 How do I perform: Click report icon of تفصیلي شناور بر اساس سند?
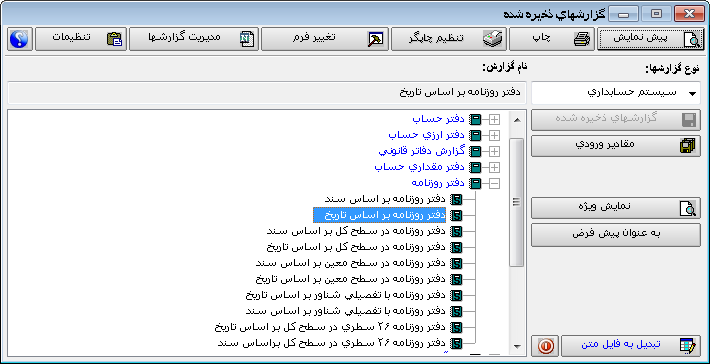pyautogui.click(x=457, y=311)
